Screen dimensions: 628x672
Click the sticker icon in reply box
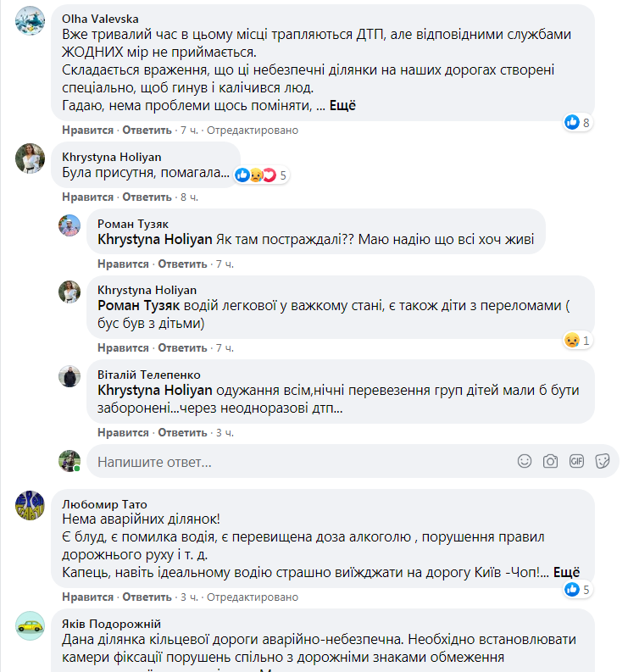pyautogui.click(x=603, y=461)
